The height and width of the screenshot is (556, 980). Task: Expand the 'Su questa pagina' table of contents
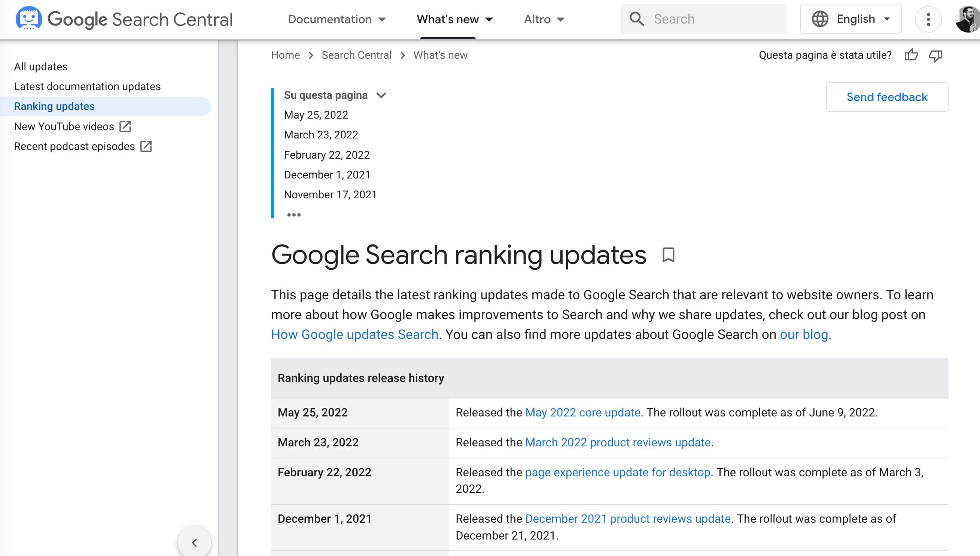(x=381, y=95)
